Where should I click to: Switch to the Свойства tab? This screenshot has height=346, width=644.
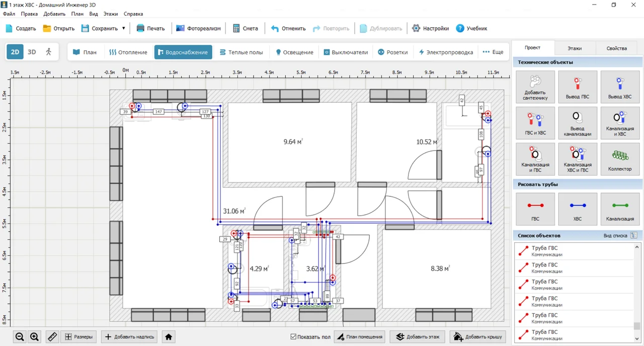pos(616,48)
